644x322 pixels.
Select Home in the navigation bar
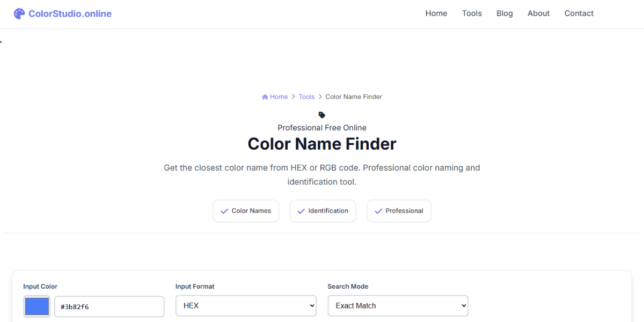(x=436, y=13)
